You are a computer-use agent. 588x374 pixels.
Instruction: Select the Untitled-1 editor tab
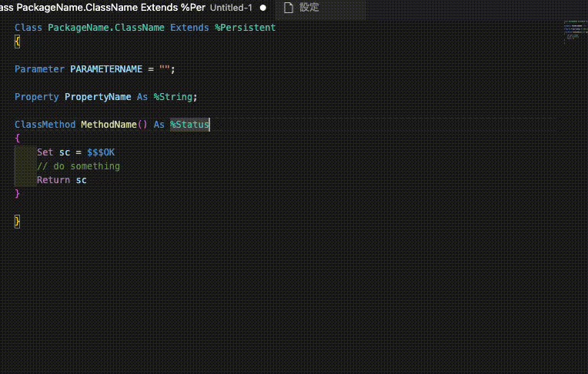pos(231,8)
